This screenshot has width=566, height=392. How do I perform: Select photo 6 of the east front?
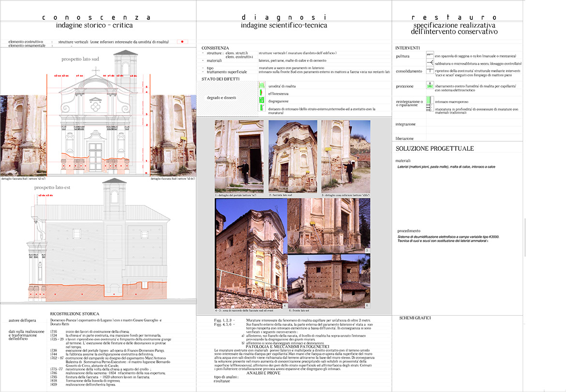click(328, 281)
